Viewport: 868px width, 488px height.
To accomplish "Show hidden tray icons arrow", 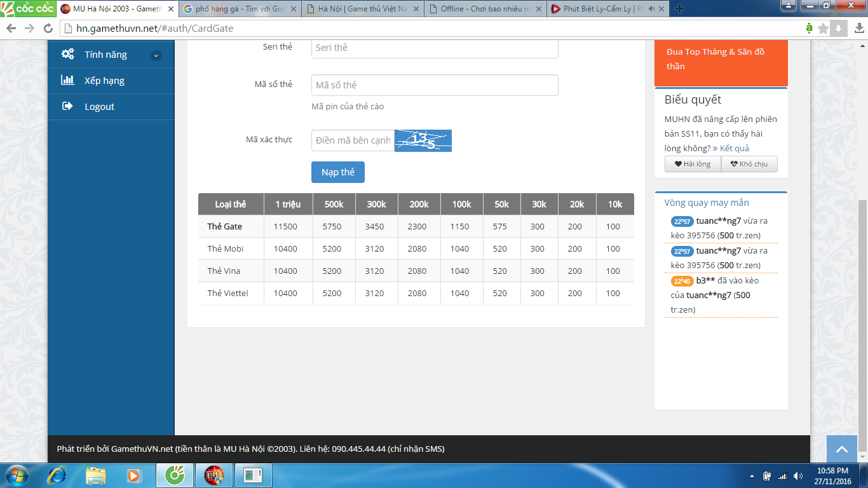I will pos(752,476).
